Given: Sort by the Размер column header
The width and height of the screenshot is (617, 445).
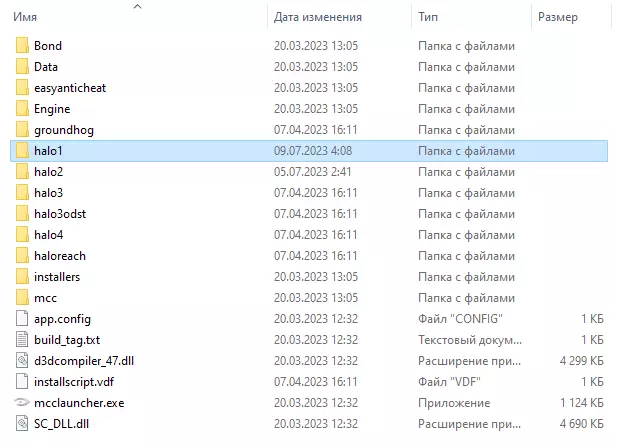Looking at the screenshot, I should click(558, 17).
